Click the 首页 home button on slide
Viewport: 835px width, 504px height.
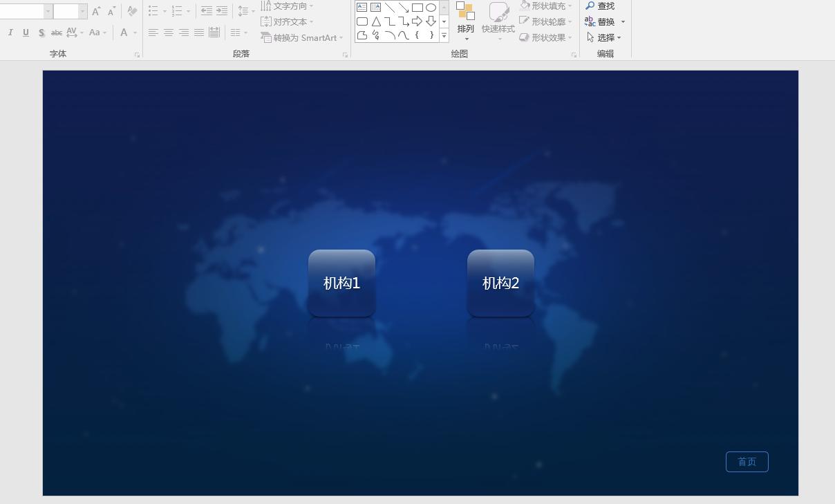[x=747, y=462]
